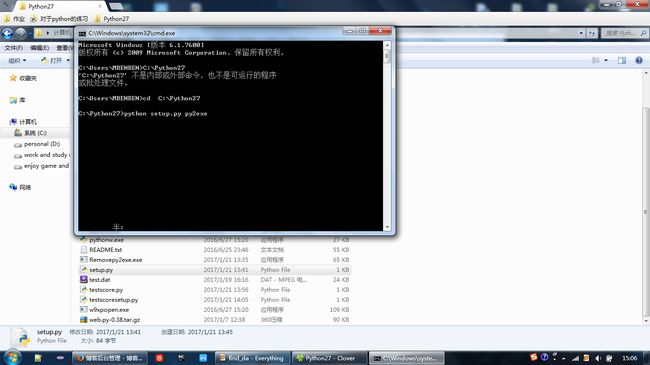
Task: Select the testscore.py file
Action: [102, 290]
